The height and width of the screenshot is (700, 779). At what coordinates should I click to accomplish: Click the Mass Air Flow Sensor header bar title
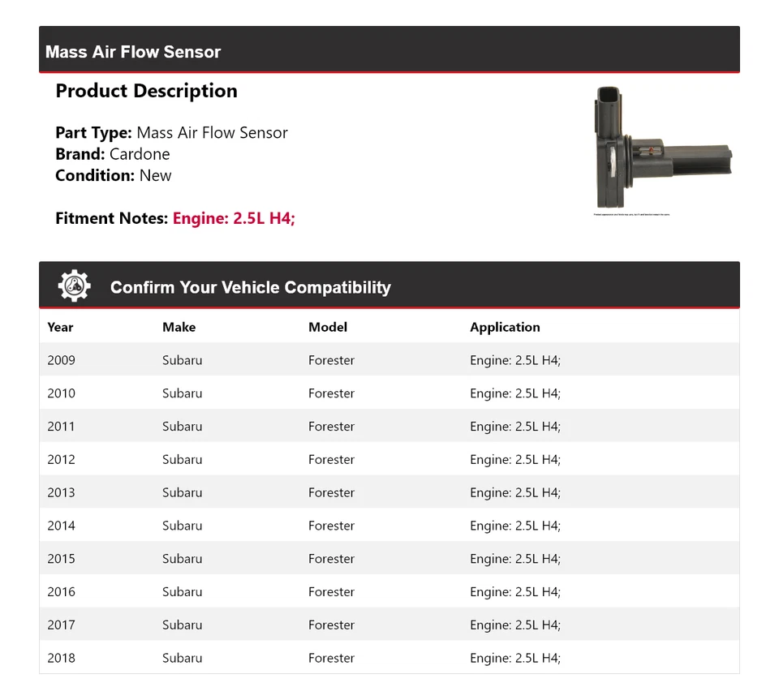click(x=133, y=52)
